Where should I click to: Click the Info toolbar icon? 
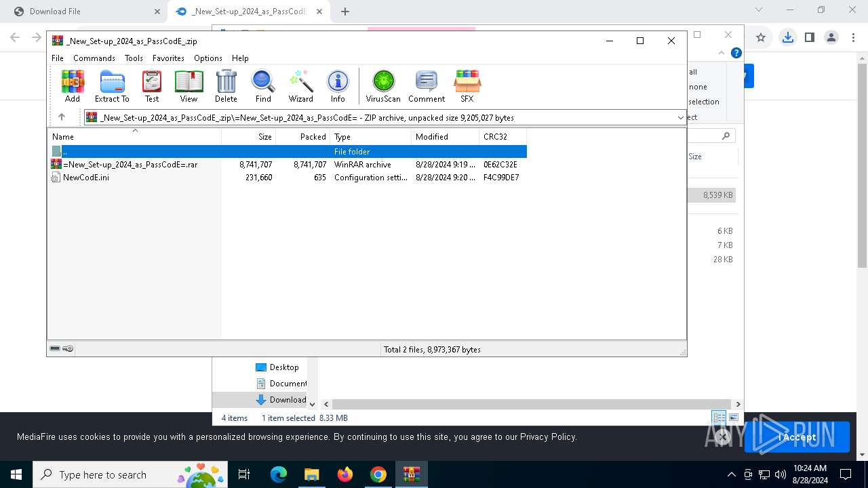[x=338, y=86]
